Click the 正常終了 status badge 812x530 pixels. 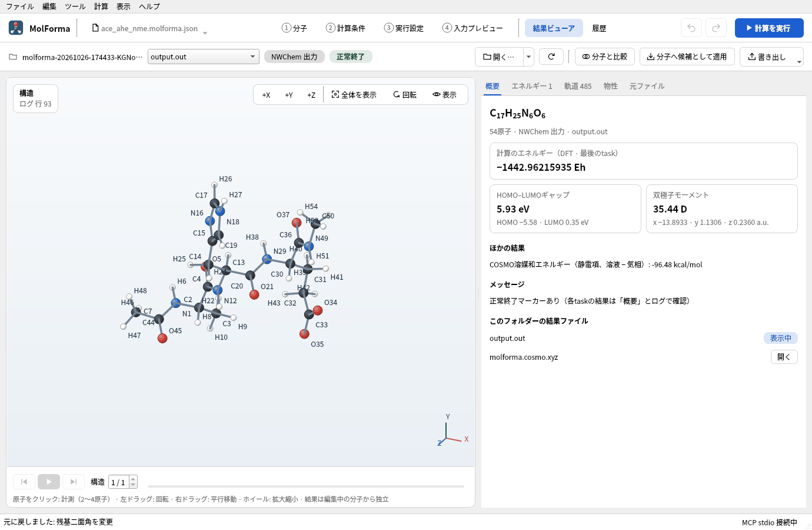click(351, 57)
